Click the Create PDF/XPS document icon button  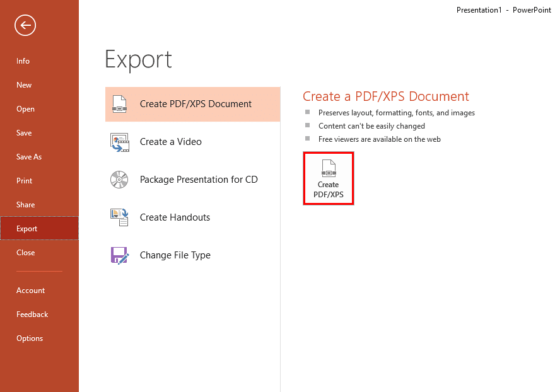328,178
